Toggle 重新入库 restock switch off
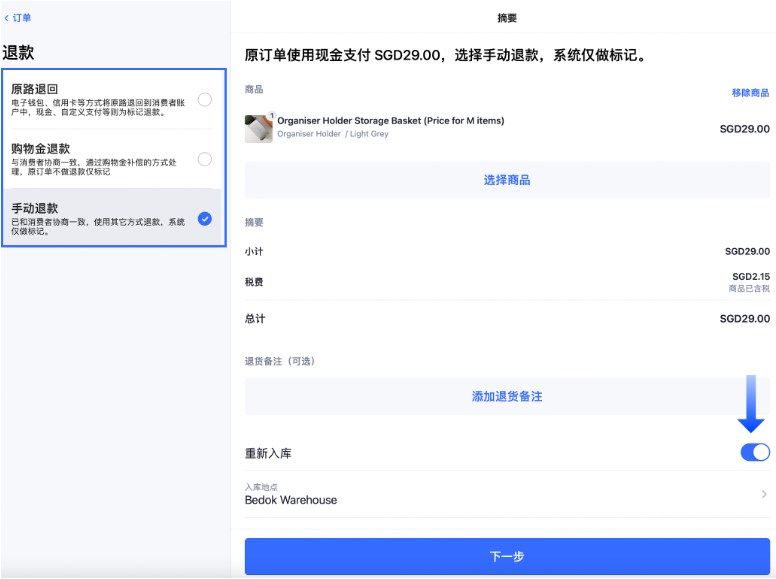 pyautogui.click(x=754, y=453)
